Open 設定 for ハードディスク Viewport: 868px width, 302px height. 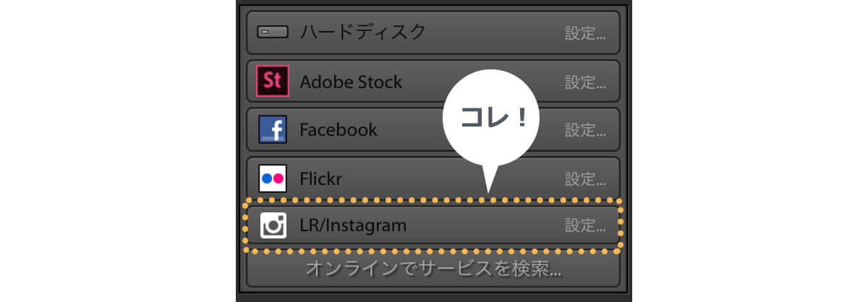pos(585,33)
